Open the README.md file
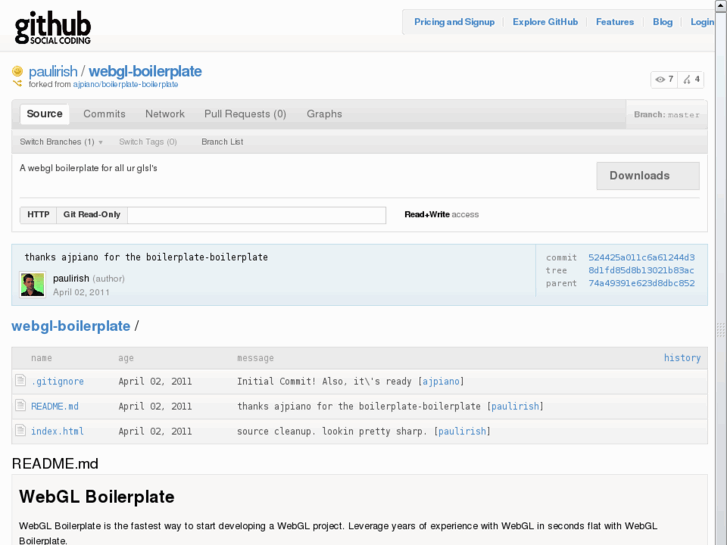The width and height of the screenshot is (727, 545). tap(55, 406)
